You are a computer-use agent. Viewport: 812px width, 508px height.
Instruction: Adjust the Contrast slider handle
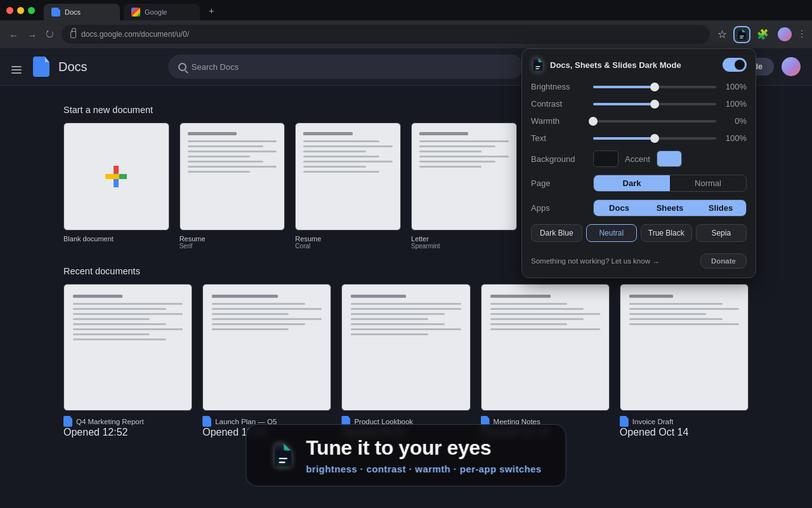tap(655, 104)
